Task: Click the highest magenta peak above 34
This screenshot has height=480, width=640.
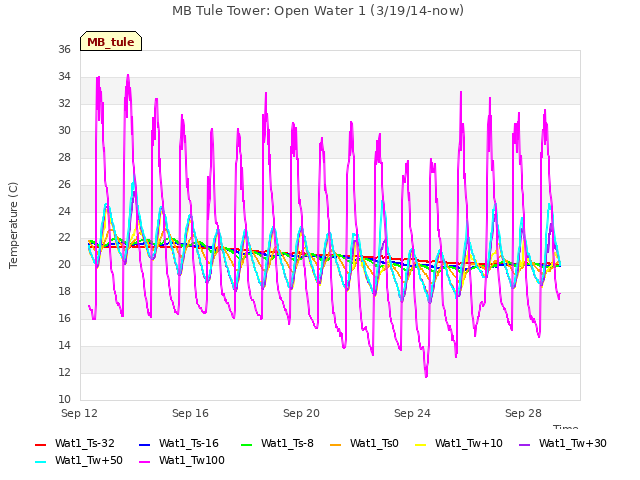Action: 128,76
